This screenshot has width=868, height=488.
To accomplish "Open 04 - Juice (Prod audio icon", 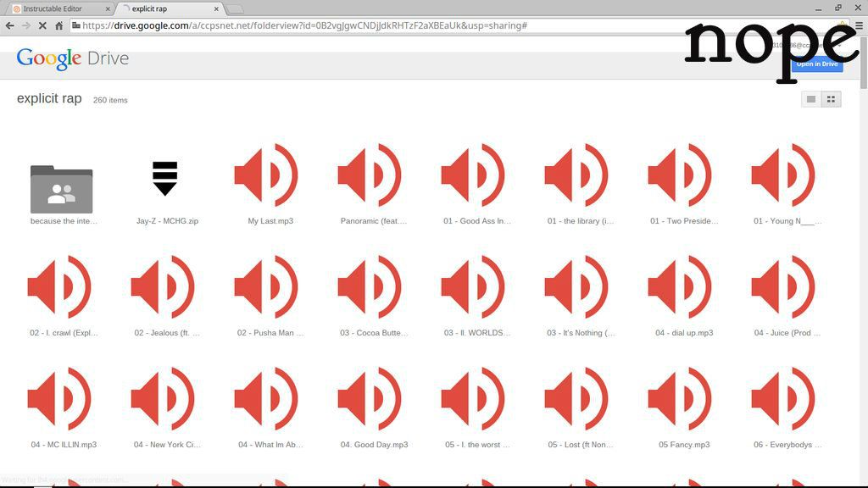I will 783,287.
